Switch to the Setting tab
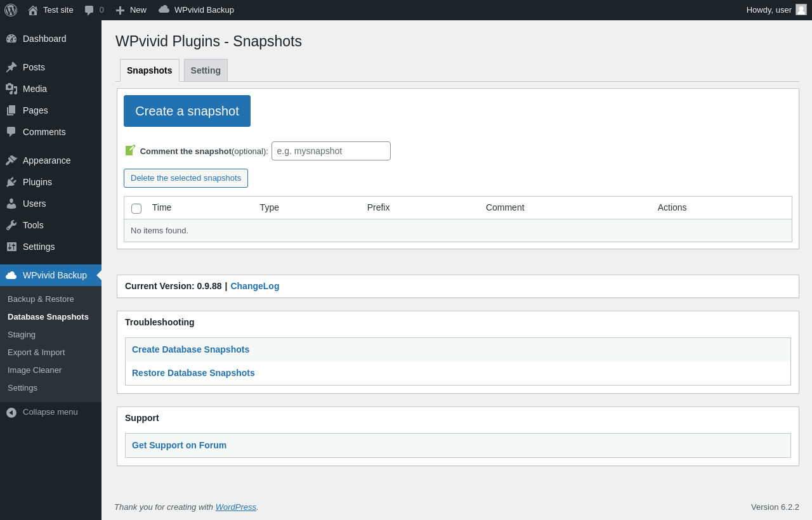The height and width of the screenshot is (520, 812). pos(206,70)
